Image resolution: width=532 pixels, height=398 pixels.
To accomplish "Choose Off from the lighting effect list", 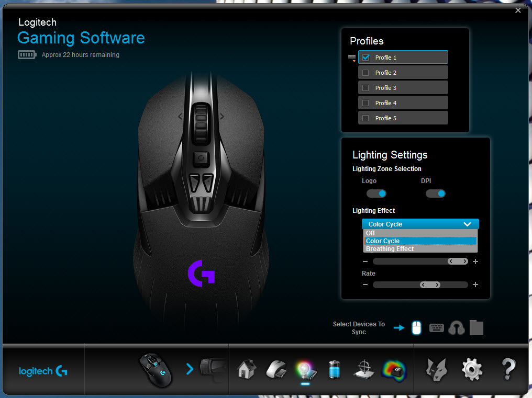I will (420, 233).
